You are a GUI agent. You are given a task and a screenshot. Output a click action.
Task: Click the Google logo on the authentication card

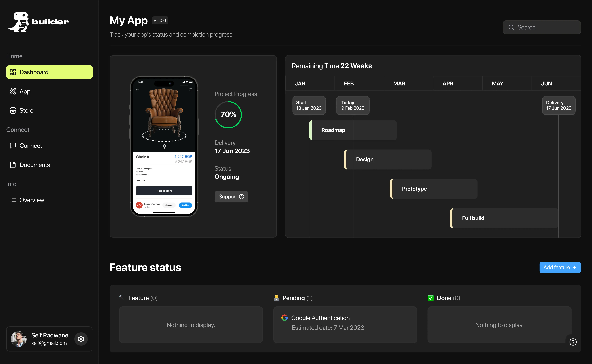pyautogui.click(x=284, y=318)
